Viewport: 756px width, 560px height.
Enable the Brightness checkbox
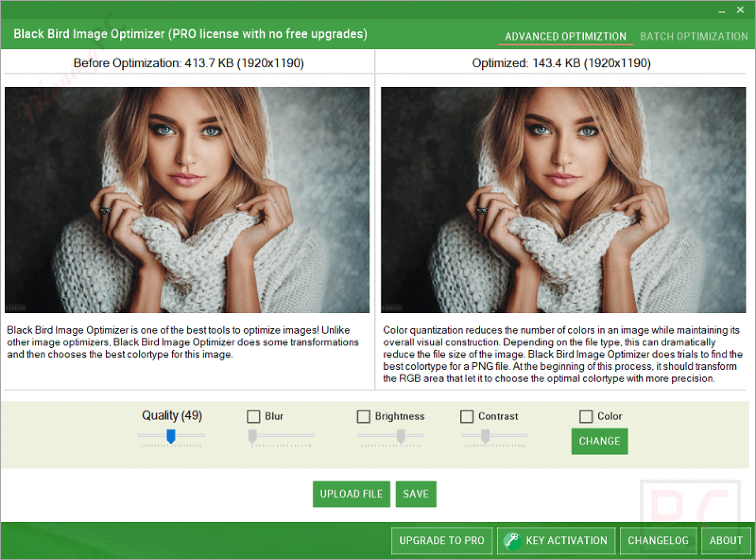tap(363, 416)
